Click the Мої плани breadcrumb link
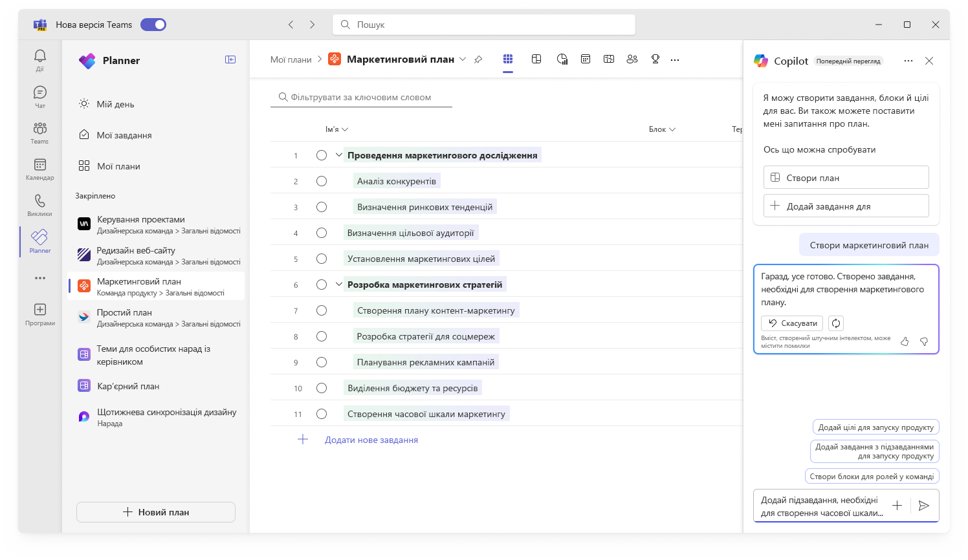Screen dimensions: 968x560 pyautogui.click(x=291, y=59)
